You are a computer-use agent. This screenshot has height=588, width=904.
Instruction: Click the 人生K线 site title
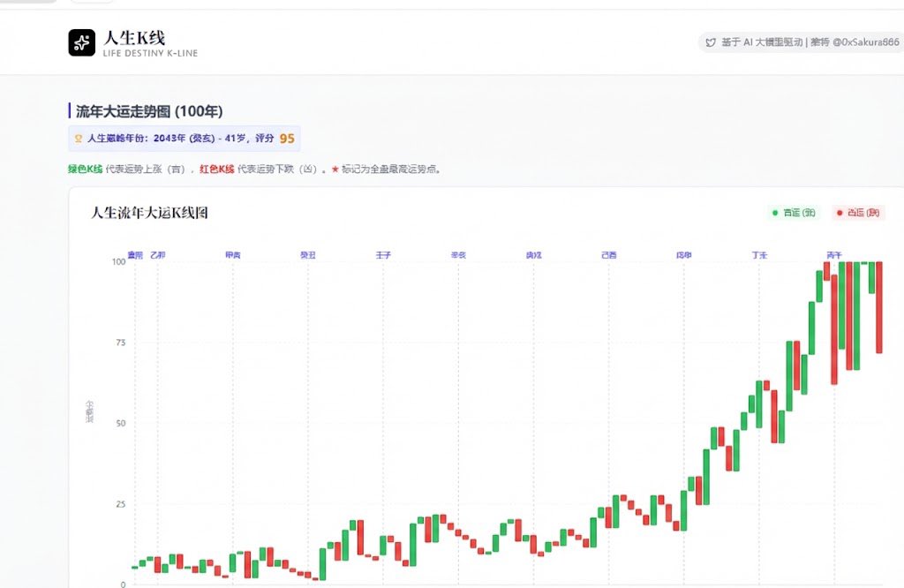134,38
